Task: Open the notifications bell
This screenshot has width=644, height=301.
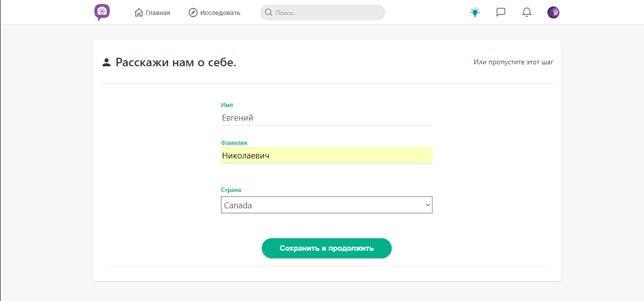Action: pyautogui.click(x=527, y=12)
